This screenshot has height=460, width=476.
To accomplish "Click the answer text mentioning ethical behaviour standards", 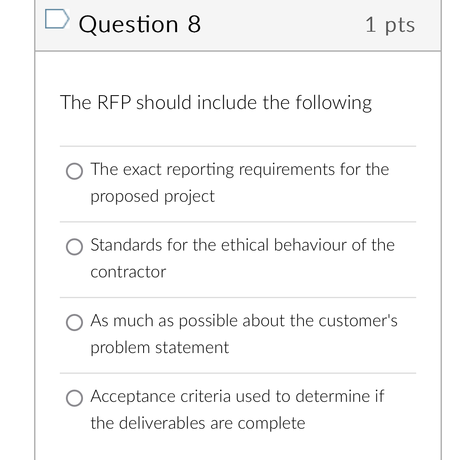I will tap(242, 246).
